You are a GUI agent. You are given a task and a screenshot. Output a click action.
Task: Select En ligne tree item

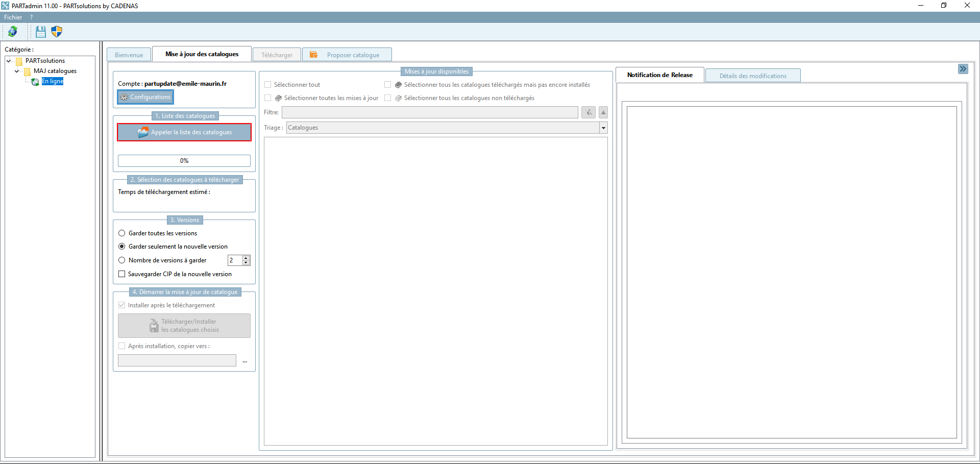tap(53, 81)
